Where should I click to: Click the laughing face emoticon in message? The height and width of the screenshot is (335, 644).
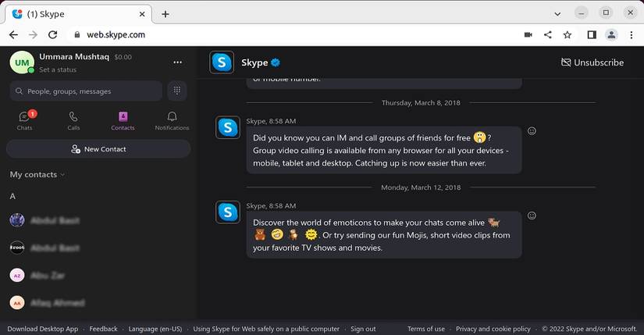coord(277,235)
